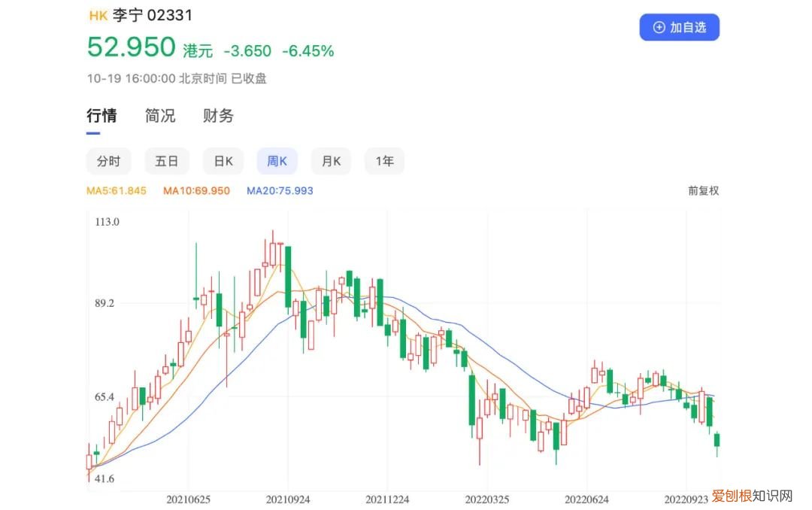Choose the 周K weekly chart option
The height and width of the screenshot is (510, 812).
pyautogui.click(x=277, y=161)
